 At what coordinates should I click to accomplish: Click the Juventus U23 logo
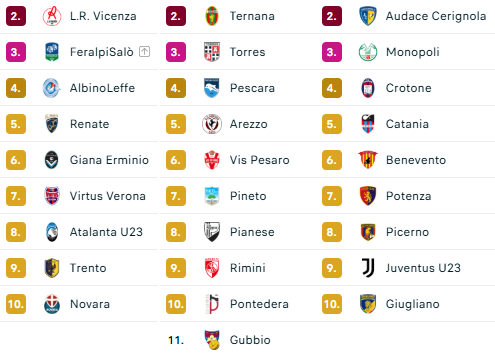[368, 268]
